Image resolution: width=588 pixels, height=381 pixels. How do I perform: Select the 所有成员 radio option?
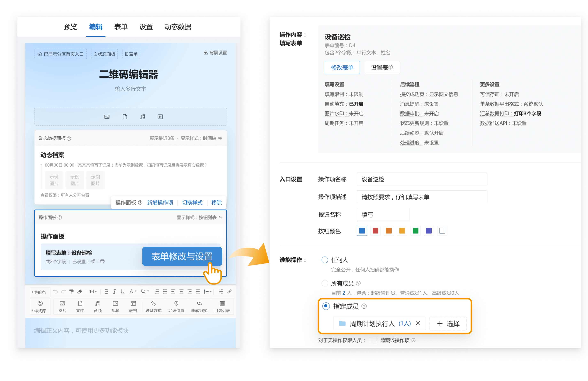[x=325, y=283]
